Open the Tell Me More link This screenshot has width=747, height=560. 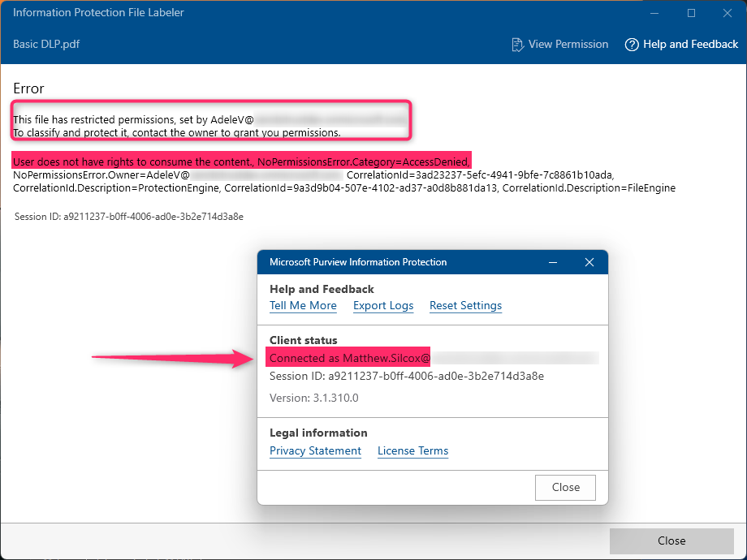pos(303,306)
